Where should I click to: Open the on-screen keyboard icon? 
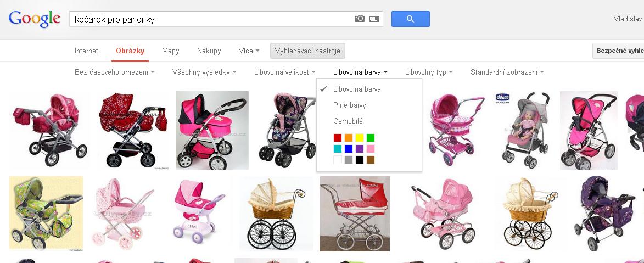[374, 19]
